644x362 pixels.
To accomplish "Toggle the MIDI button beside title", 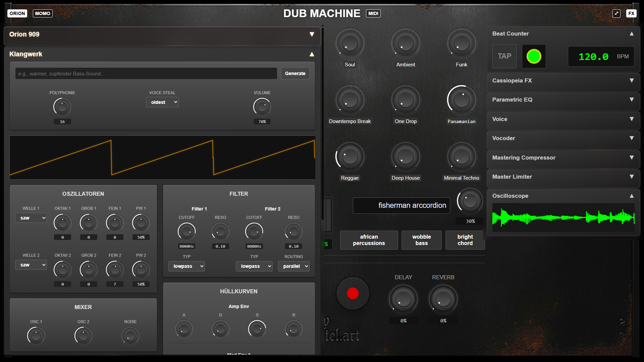I will (x=373, y=13).
